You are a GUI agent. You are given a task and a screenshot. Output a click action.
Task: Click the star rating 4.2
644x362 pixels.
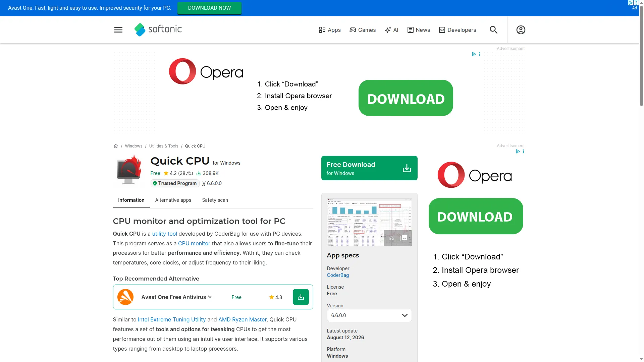(x=170, y=173)
